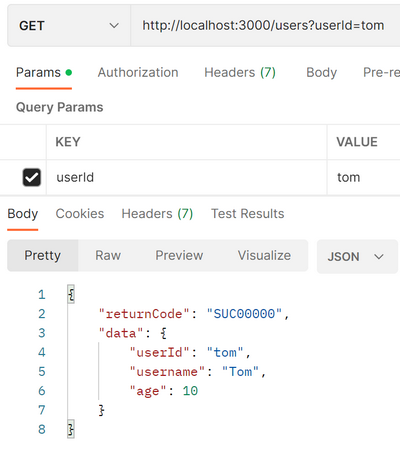400x450 pixels.
Task: Switch to the request Params tab
Action: click(44, 73)
